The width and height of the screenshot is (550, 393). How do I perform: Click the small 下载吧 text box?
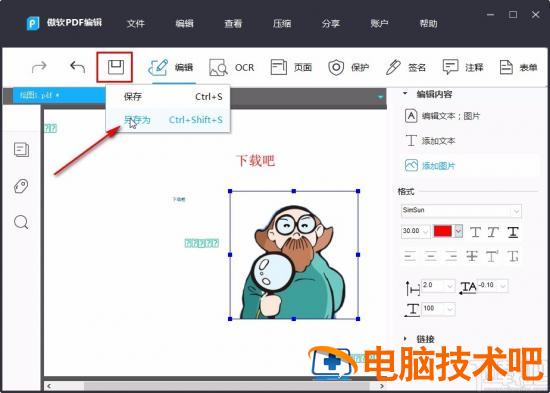tap(179, 199)
